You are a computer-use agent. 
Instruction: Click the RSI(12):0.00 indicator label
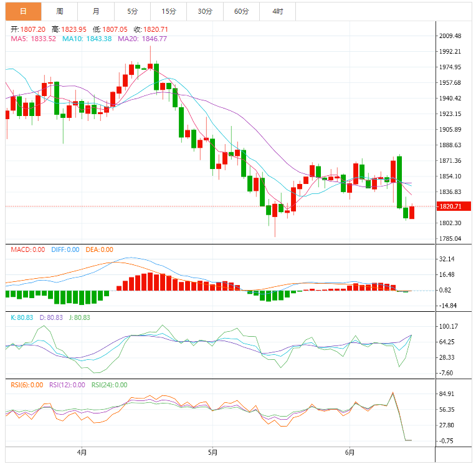point(67,385)
